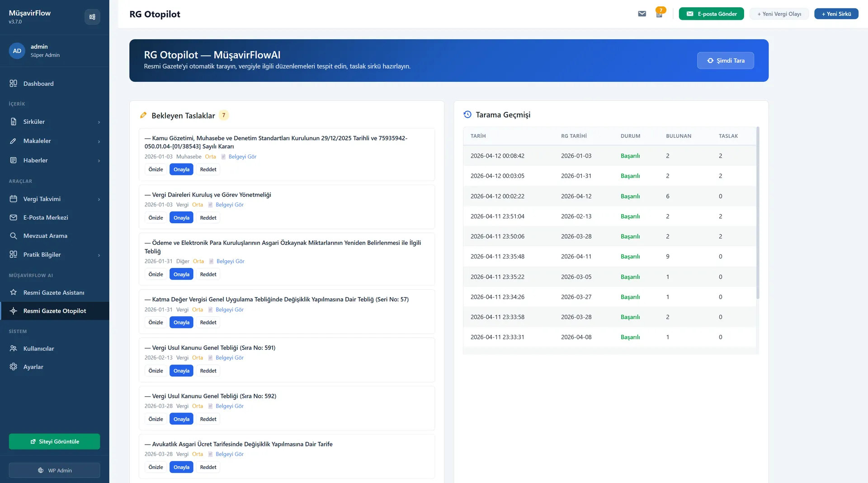
Task: Click the TARİH column header
Action: coord(478,136)
